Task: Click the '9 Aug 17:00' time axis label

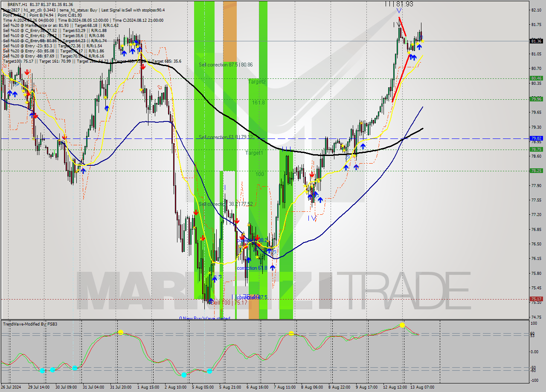Action: 366,387
